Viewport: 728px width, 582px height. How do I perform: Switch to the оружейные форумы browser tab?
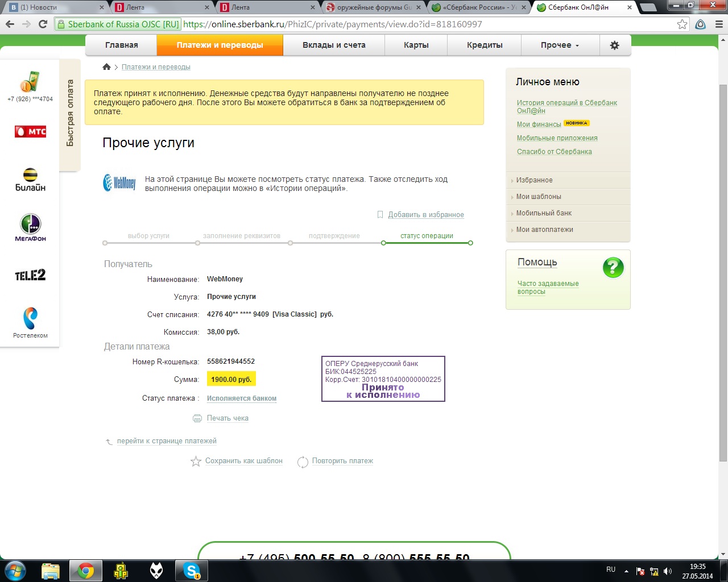tap(373, 7)
